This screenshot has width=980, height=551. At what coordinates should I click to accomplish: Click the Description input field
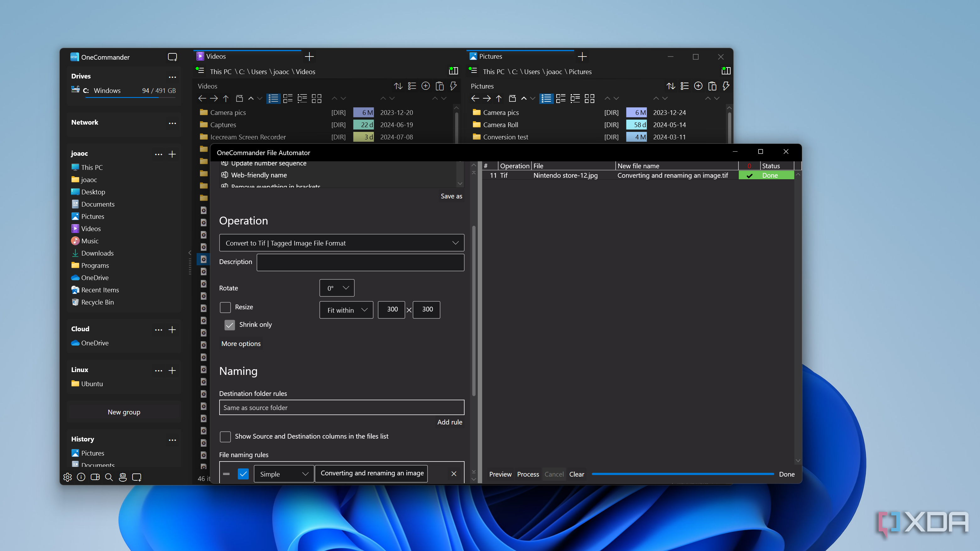pyautogui.click(x=360, y=262)
